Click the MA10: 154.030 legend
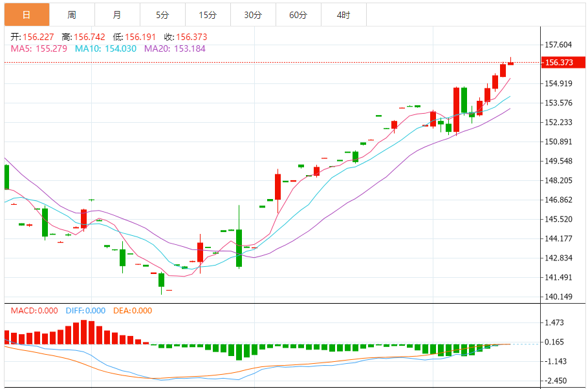This screenshot has height=389, width=588. click(105, 48)
